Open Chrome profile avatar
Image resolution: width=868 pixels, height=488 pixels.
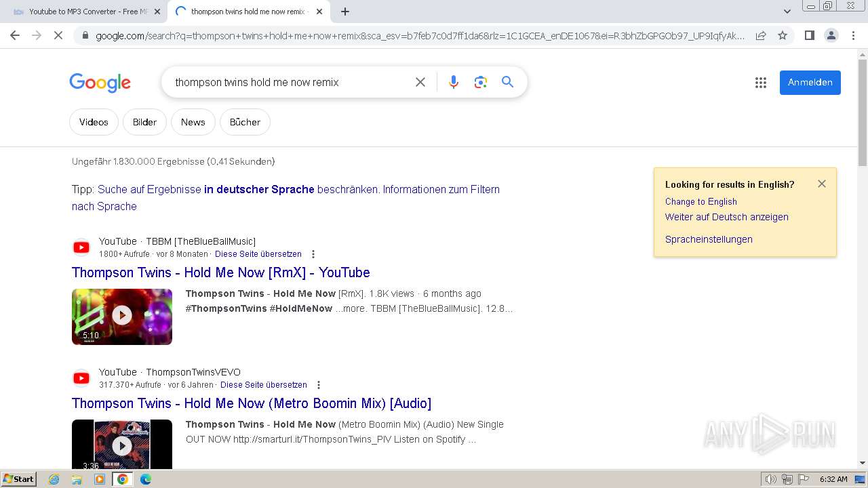pyautogui.click(x=831, y=35)
